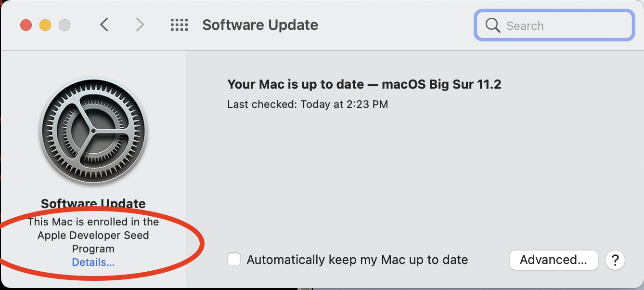Open the Advanced... options
Image resolution: width=644 pixels, height=290 pixels.
click(553, 260)
